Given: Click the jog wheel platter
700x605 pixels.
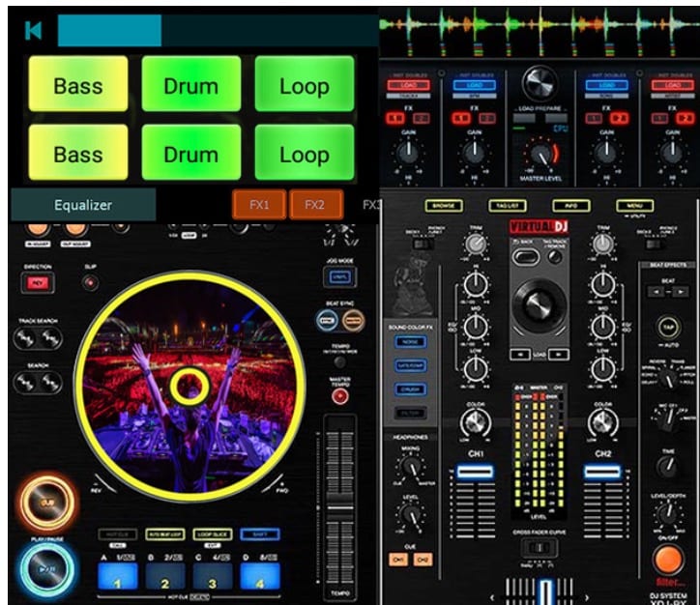Looking at the screenshot, I should [x=190, y=387].
